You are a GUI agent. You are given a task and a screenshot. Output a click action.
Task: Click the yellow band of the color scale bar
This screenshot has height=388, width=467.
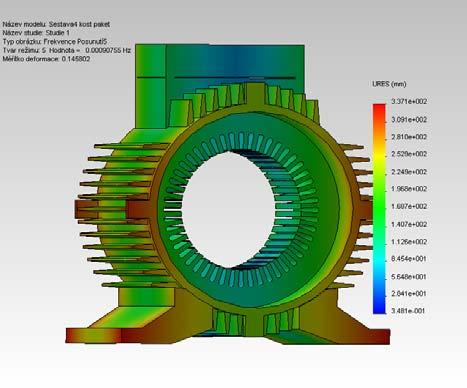[379, 157]
